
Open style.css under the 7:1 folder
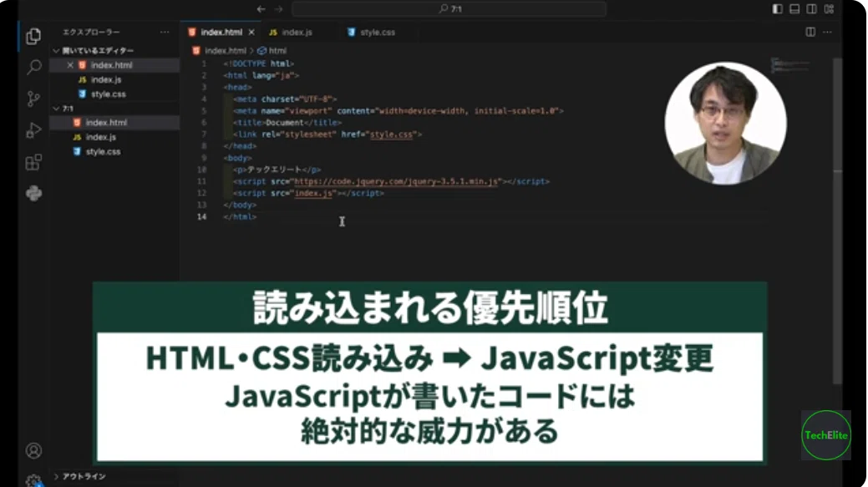[114, 151]
